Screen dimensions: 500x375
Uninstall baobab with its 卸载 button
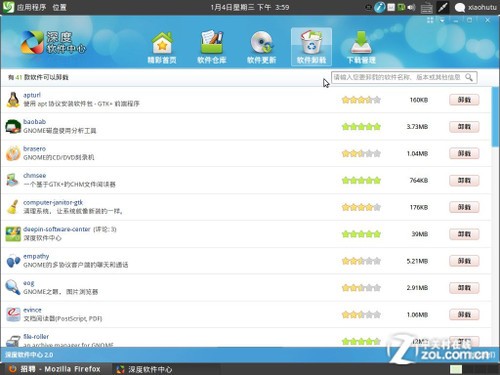pos(464,127)
